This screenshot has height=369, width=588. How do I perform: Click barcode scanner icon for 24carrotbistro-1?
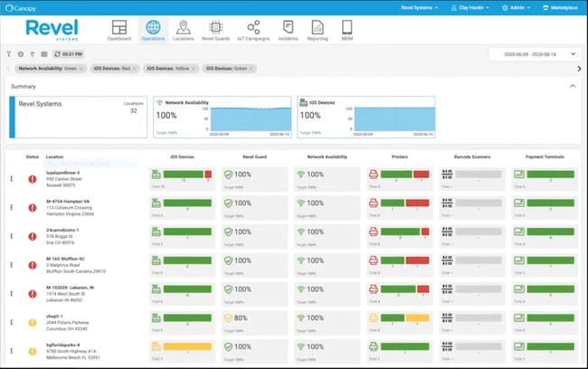click(x=447, y=232)
